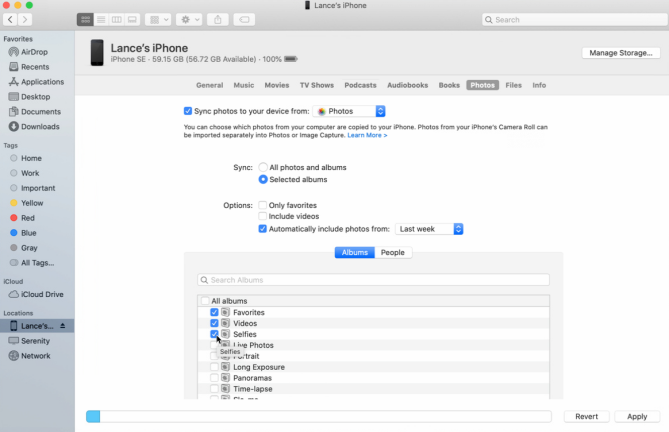Screen dimensions: 669x432
Task: Go back with the left arrow button
Action: (x=10, y=20)
